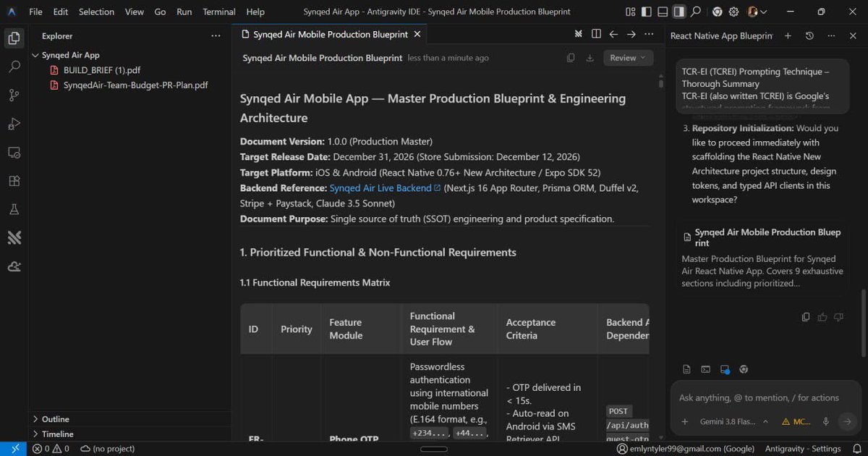Viewport: 868px width, 456px height.
Task: Select the React Native App Blueprint chat tab
Action: [x=721, y=35]
